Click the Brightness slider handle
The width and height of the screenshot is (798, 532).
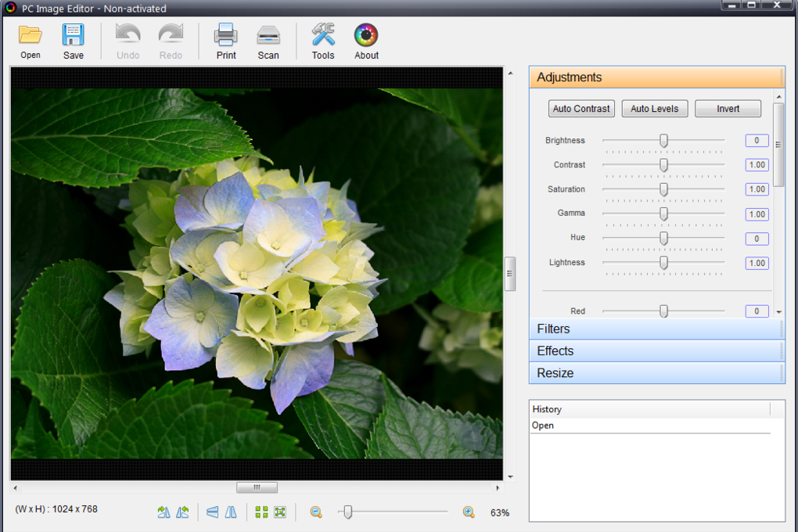pyautogui.click(x=663, y=141)
